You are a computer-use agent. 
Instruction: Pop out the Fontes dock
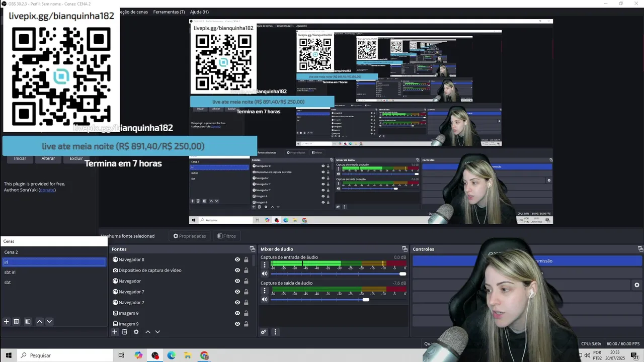(253, 249)
